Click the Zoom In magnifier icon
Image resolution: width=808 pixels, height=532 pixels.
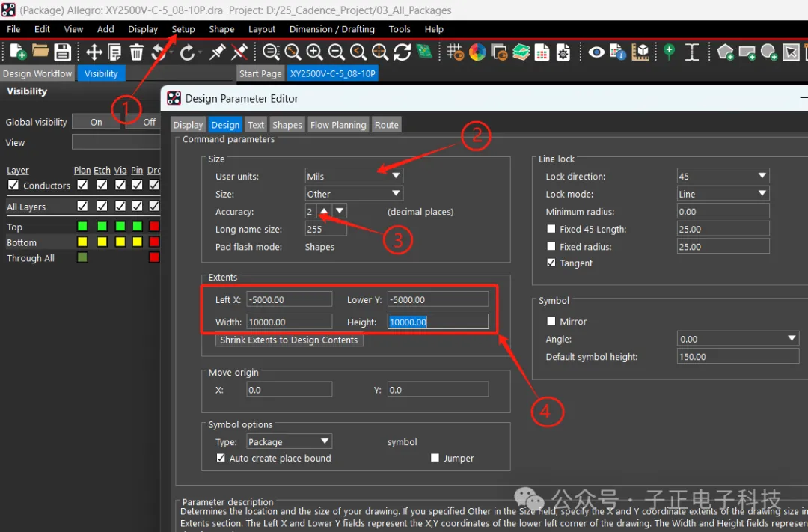coord(314,52)
